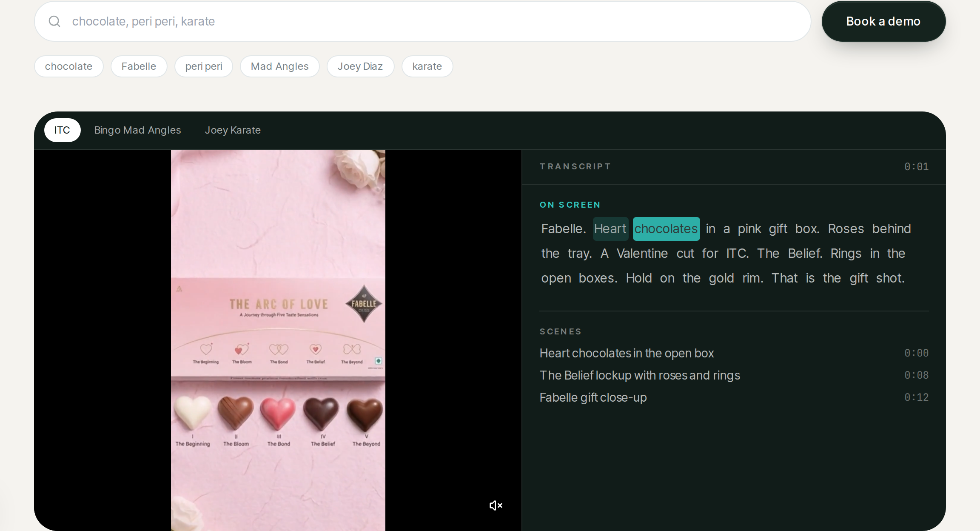Choose the karate suggestion chip
The image size is (980, 531).
pyautogui.click(x=427, y=66)
